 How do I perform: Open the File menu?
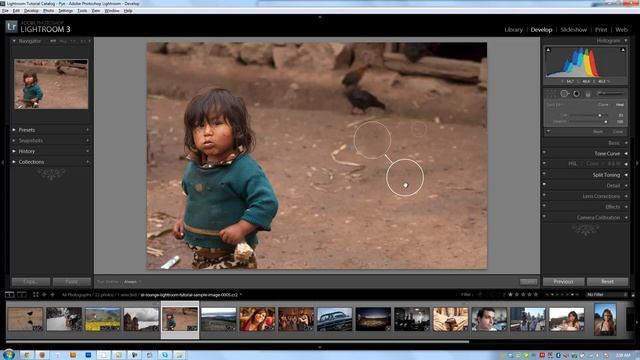[x=5, y=11]
